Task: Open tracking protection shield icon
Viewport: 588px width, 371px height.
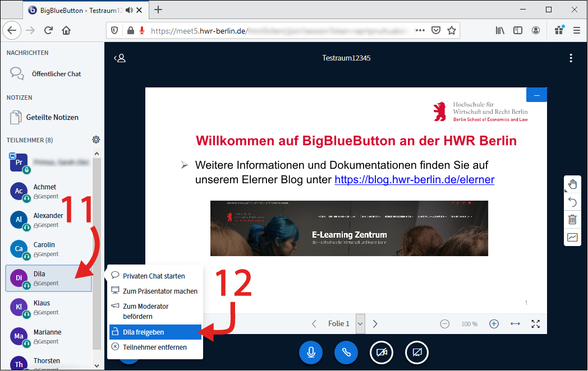Action: pyautogui.click(x=115, y=30)
